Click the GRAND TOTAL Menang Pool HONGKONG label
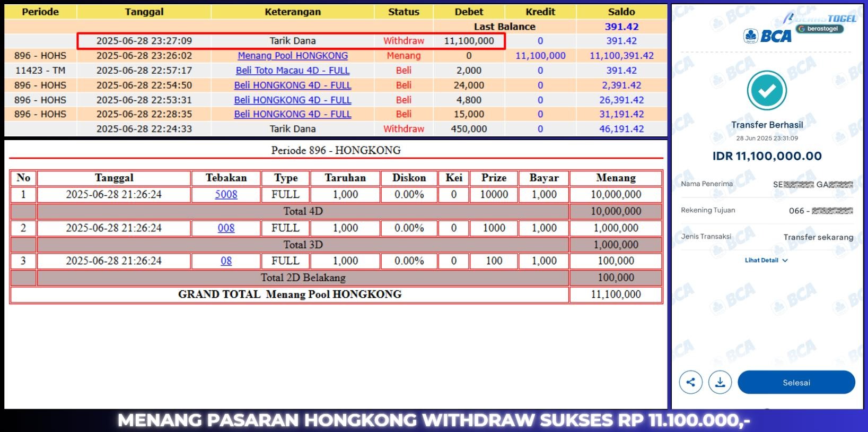Viewport: 868px width, 432px height. (290, 294)
